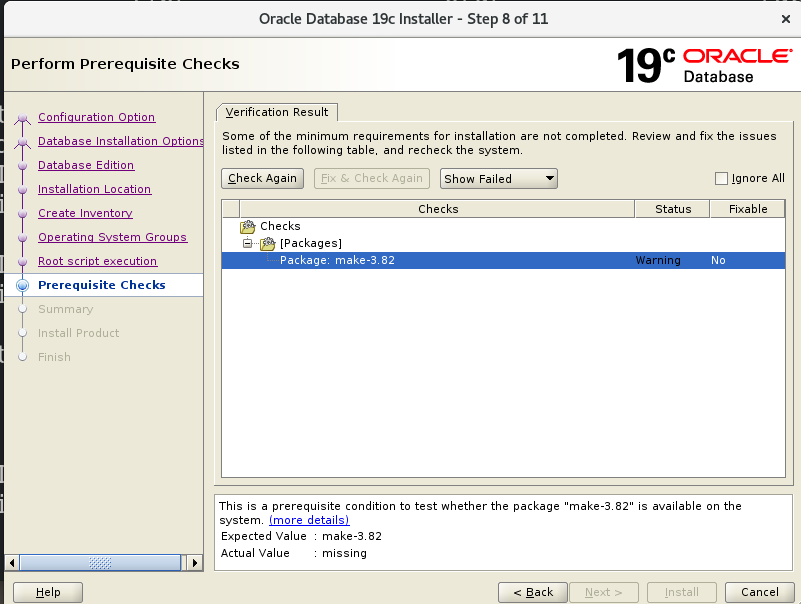Click the Root script execution bullet icon
The width and height of the screenshot is (801, 604).
coord(22,262)
